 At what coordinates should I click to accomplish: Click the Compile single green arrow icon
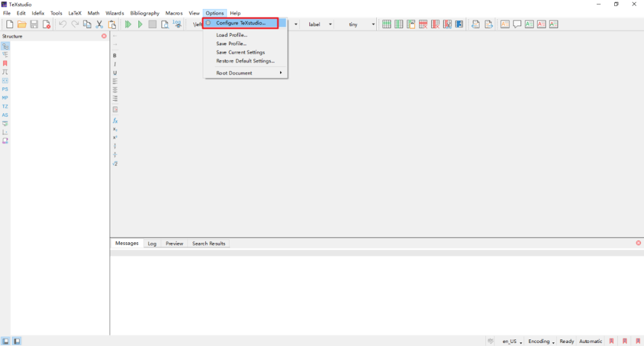[141, 24]
